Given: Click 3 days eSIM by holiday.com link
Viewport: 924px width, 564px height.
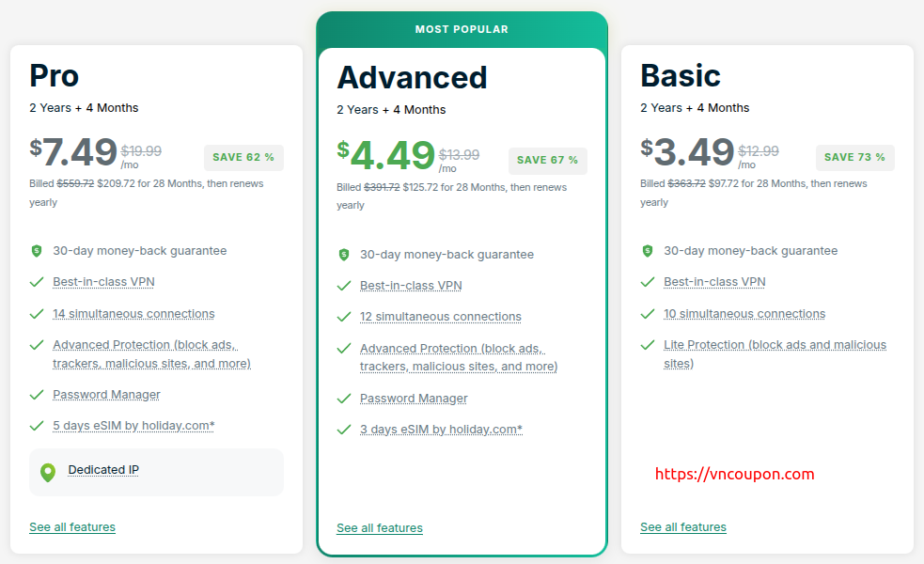Looking at the screenshot, I should point(441,430).
